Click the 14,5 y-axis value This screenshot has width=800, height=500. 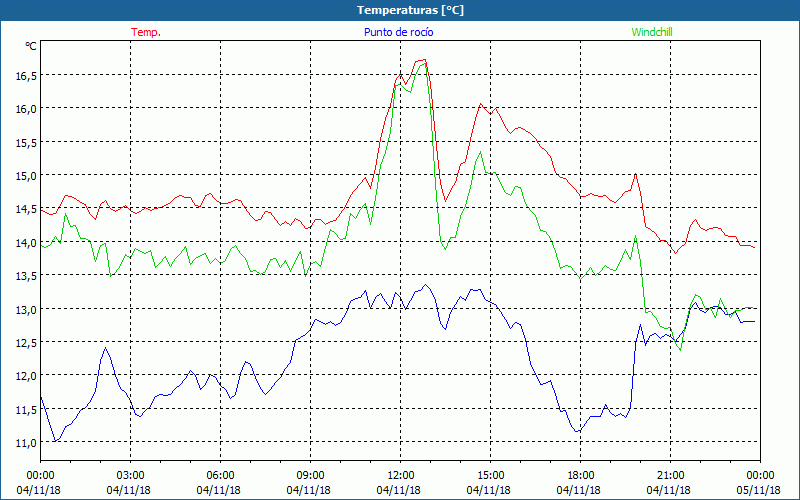[x=26, y=209]
